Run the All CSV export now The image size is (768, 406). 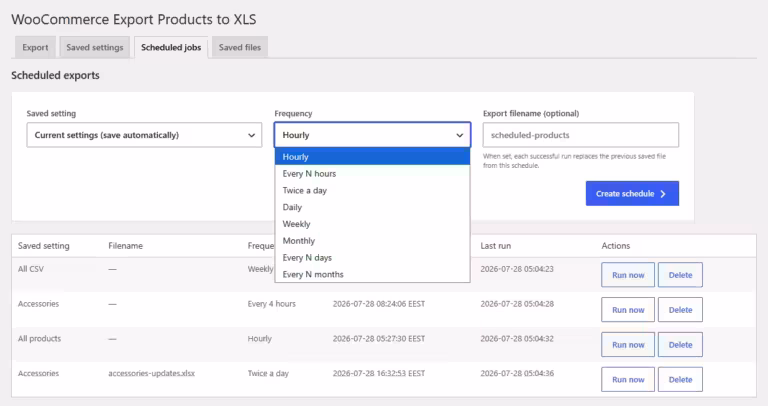(628, 275)
